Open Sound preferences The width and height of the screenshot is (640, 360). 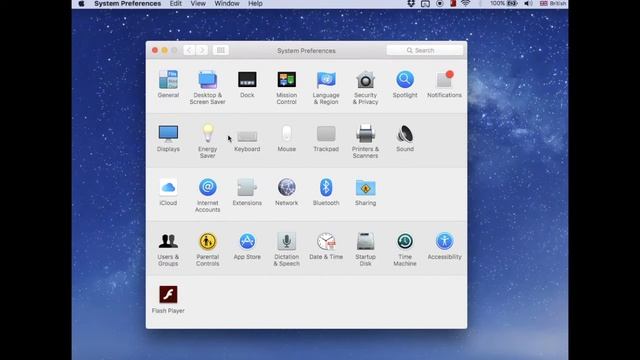pos(405,138)
